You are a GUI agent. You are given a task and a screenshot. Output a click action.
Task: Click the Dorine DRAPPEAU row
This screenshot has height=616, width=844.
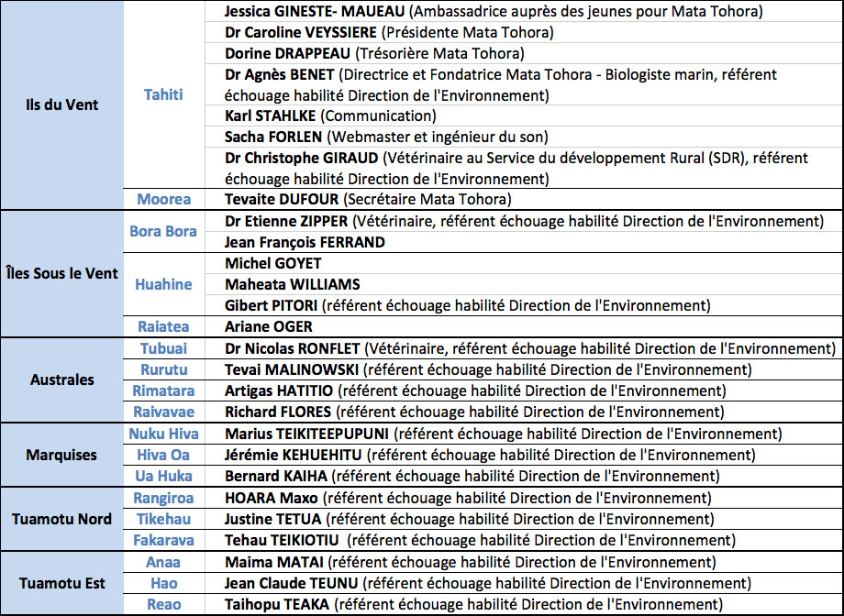[x=524, y=53]
